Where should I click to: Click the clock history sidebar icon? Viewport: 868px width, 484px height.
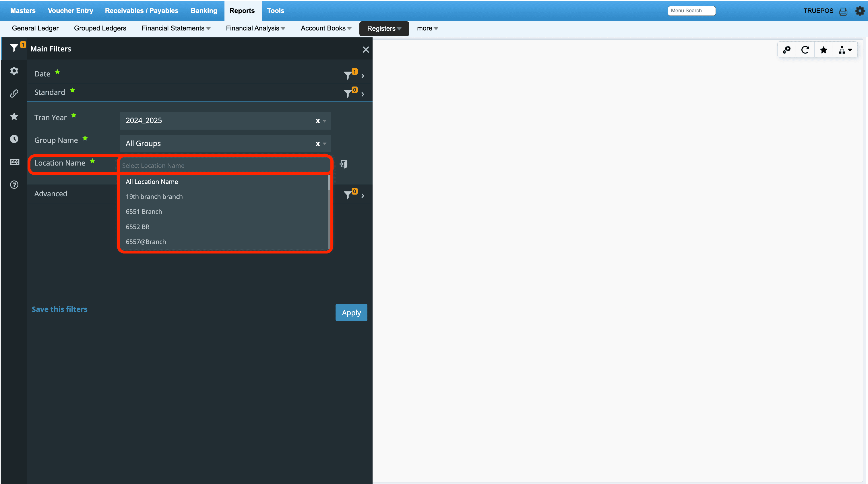[x=14, y=139]
